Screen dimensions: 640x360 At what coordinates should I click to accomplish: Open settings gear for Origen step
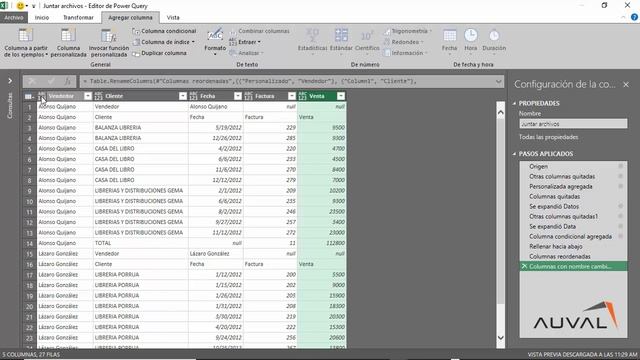coord(620,166)
